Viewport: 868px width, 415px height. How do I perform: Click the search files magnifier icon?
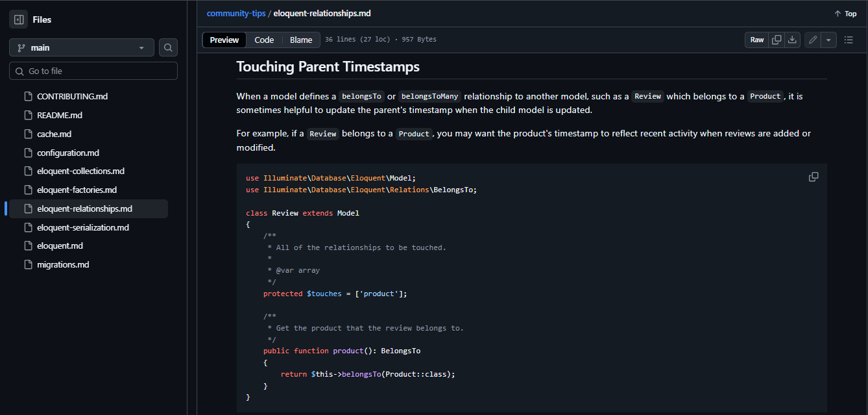[168, 47]
